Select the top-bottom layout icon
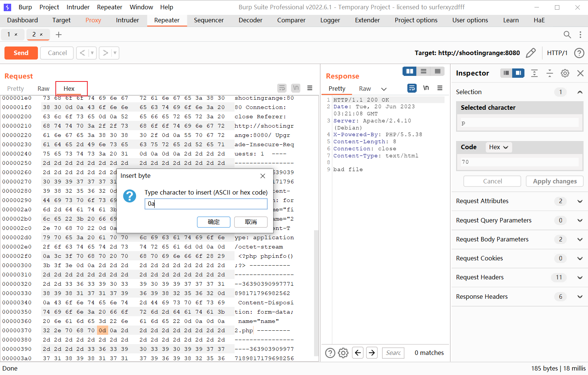Viewport: 588px width, 375px height. (423, 71)
